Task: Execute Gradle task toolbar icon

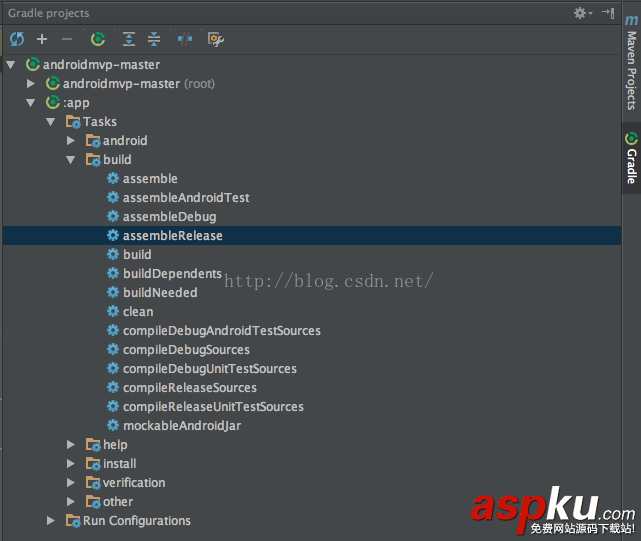Action: point(98,39)
